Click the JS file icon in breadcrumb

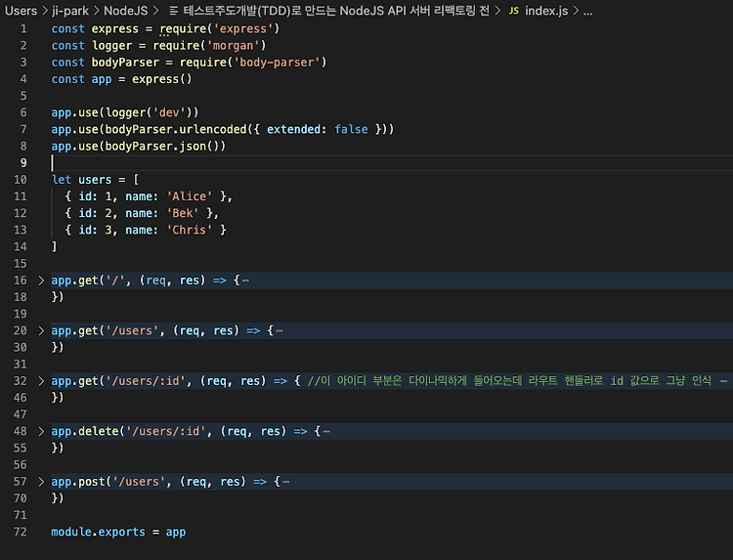pyautogui.click(x=514, y=11)
